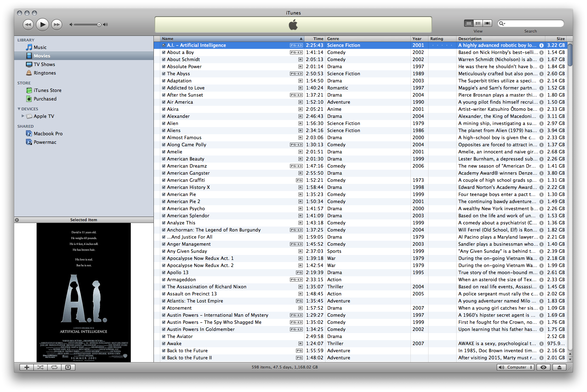Viewport: 587px width, 392px height.
Task: Select Atlantis: The Lost Empire
Action: coord(360,301)
